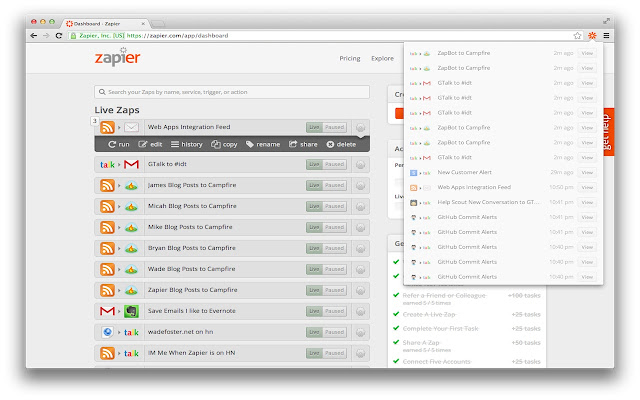Viewport: 640px width, 400px height.
Task: Expand options gear for Wade Blog Posts zap
Action: [360, 270]
